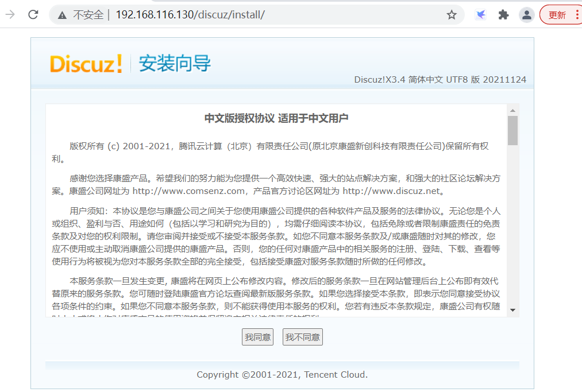The width and height of the screenshot is (582, 392).
Task: Click the title 中文版授权协议 适用于中文用户
Action: pos(276,118)
